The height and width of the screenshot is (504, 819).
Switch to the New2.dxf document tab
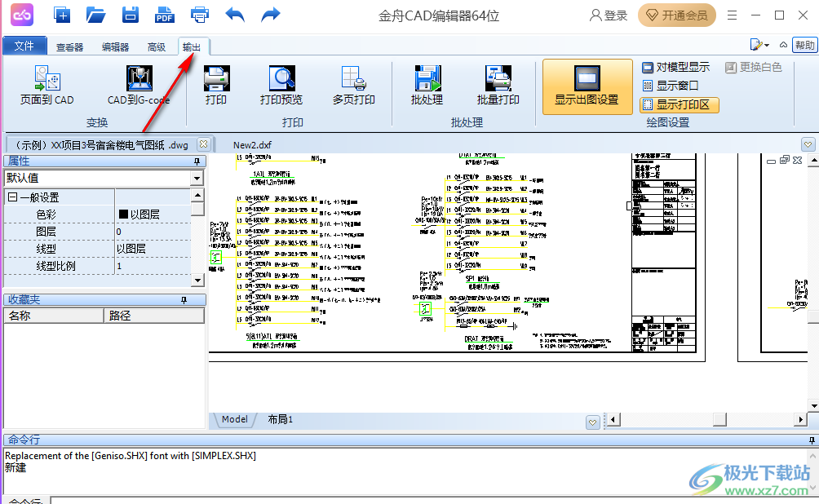pyautogui.click(x=252, y=144)
